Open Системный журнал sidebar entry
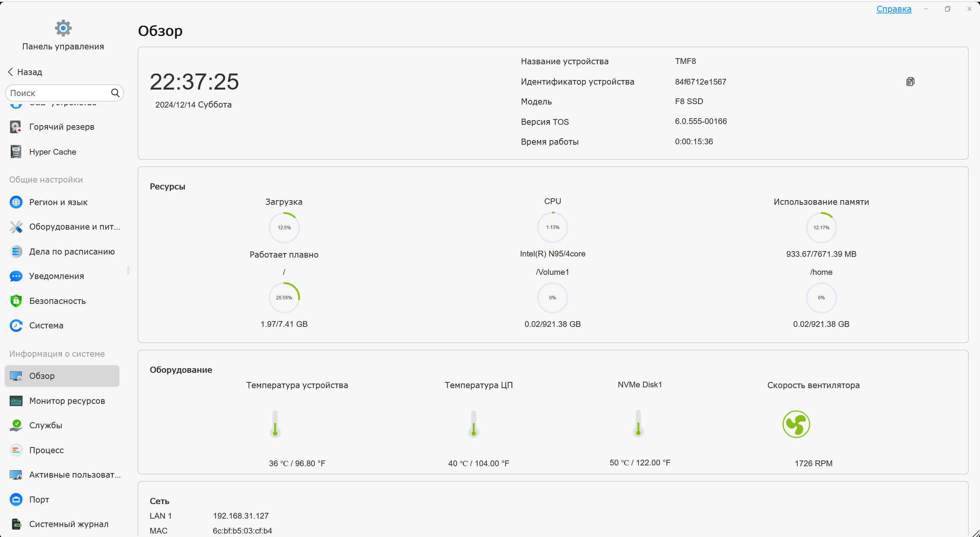Screen dimensions: 980x537 click(x=69, y=524)
